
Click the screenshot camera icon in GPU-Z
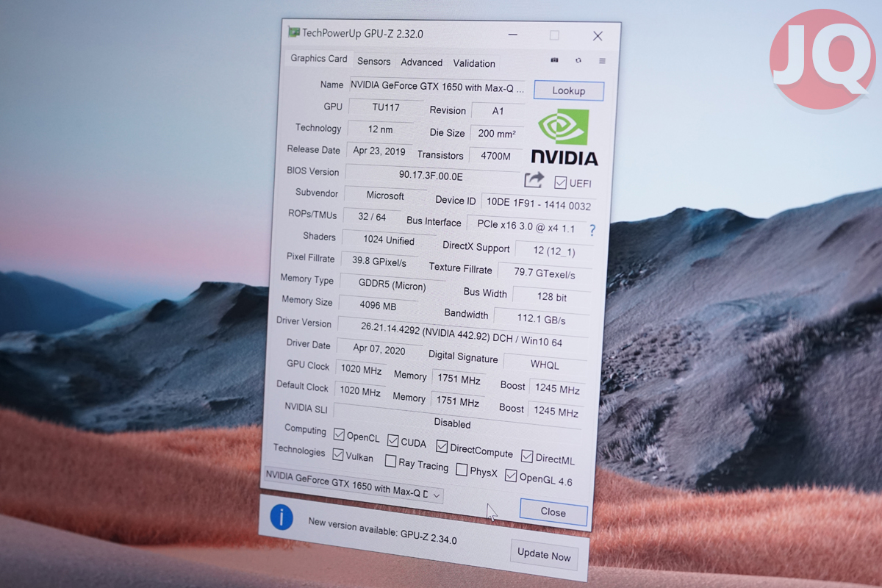click(x=555, y=60)
